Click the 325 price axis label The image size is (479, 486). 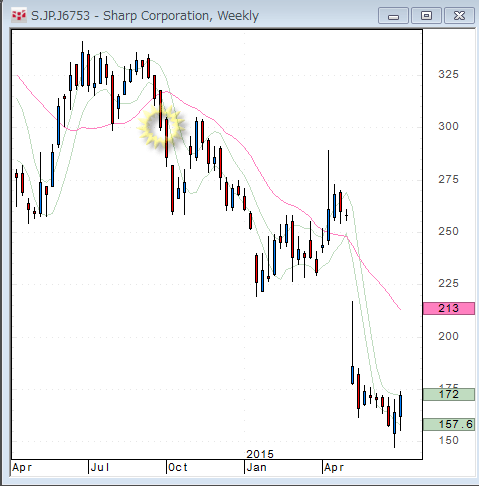[448, 74]
